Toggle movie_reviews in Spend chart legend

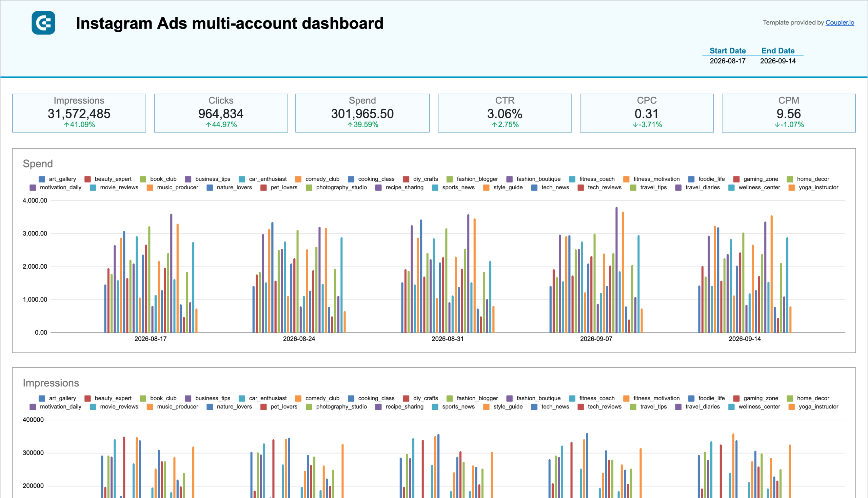pyautogui.click(x=114, y=188)
